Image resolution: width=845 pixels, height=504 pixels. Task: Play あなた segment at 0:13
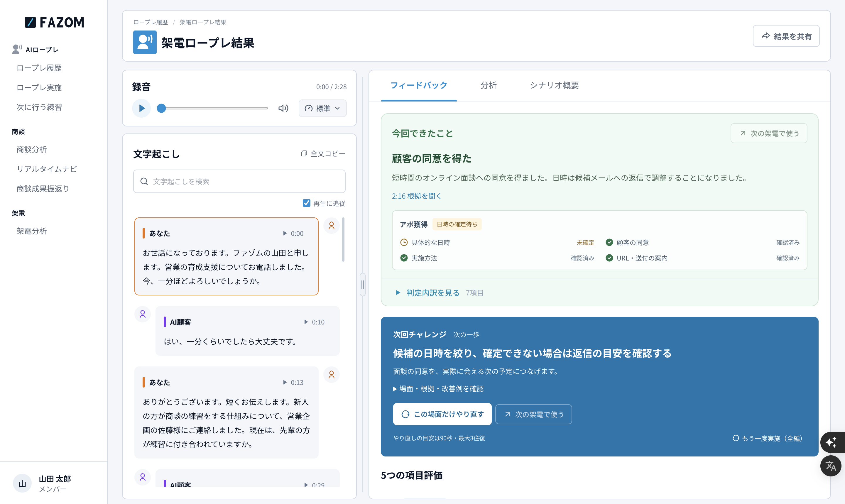[x=293, y=383]
